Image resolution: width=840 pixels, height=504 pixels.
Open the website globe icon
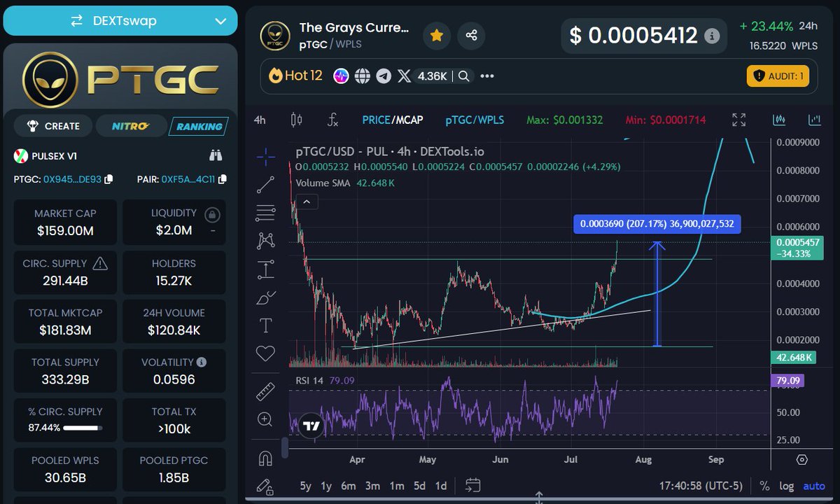362,76
